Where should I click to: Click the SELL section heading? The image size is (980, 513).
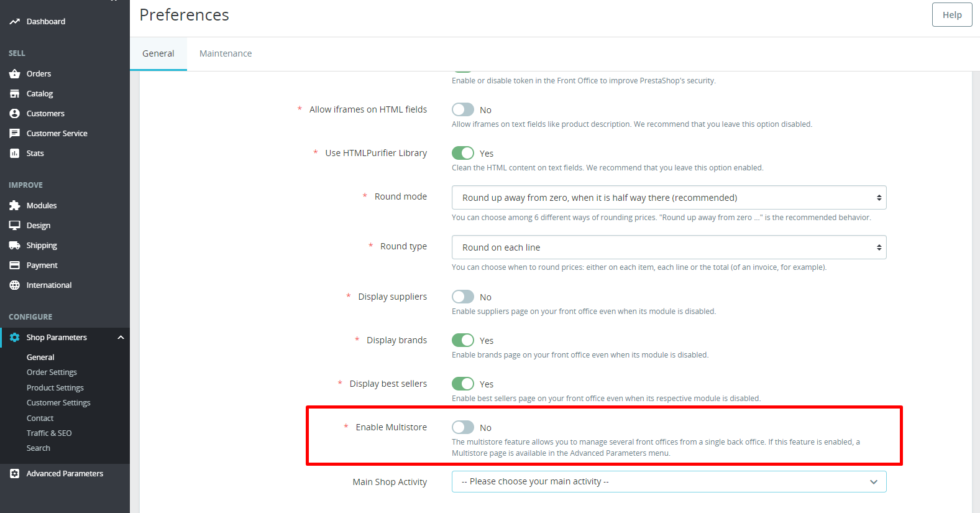pos(17,53)
